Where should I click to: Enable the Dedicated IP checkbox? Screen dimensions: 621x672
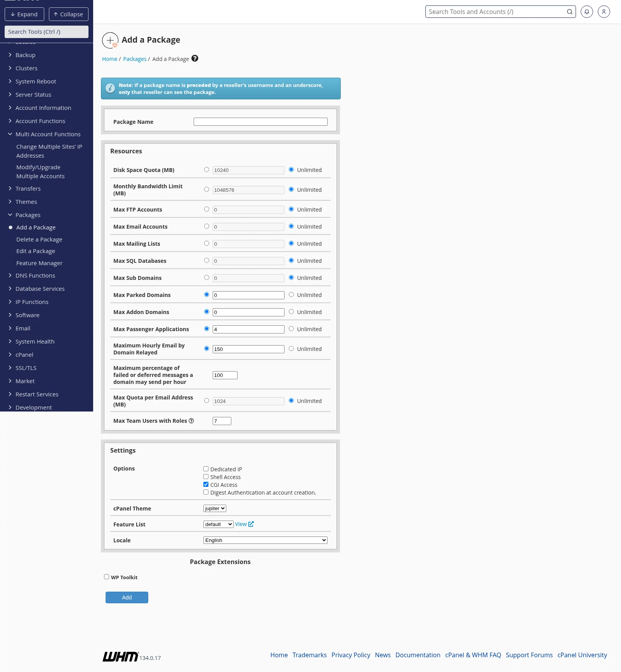206,469
